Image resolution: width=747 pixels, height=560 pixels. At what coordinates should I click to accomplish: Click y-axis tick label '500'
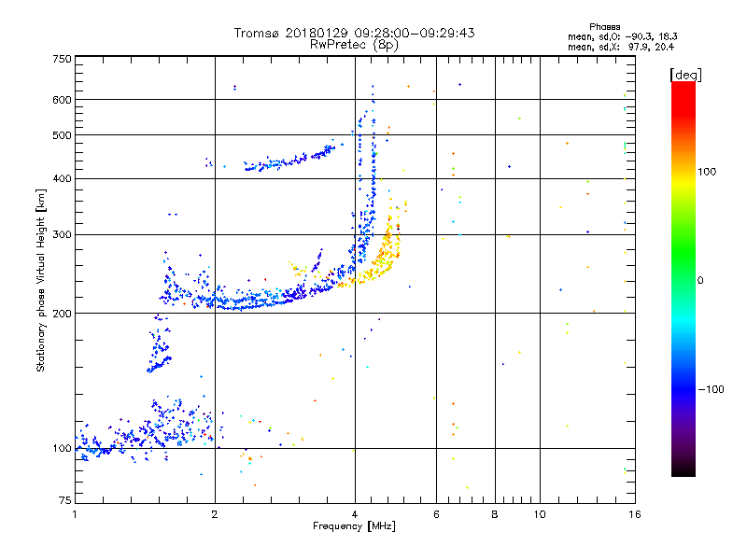pyautogui.click(x=62, y=134)
